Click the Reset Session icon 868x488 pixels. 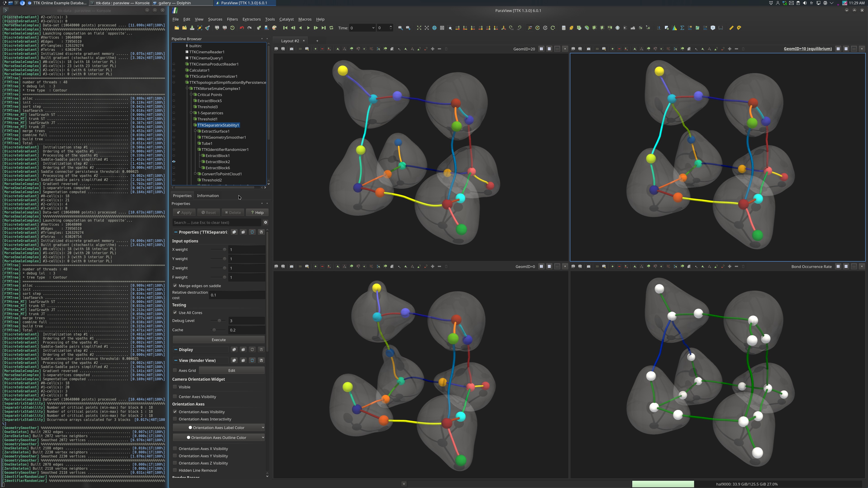point(232,28)
